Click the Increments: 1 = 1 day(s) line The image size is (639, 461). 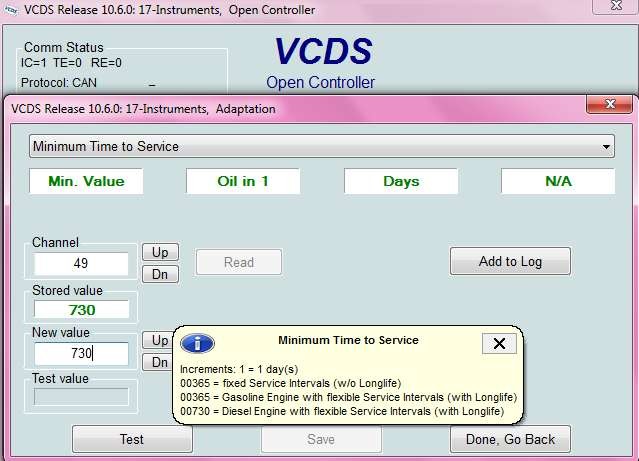[239, 369]
